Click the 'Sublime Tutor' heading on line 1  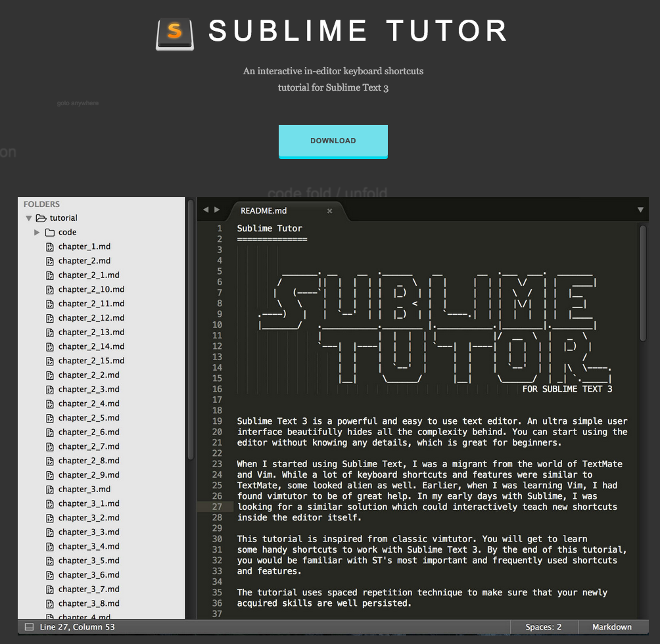270,229
